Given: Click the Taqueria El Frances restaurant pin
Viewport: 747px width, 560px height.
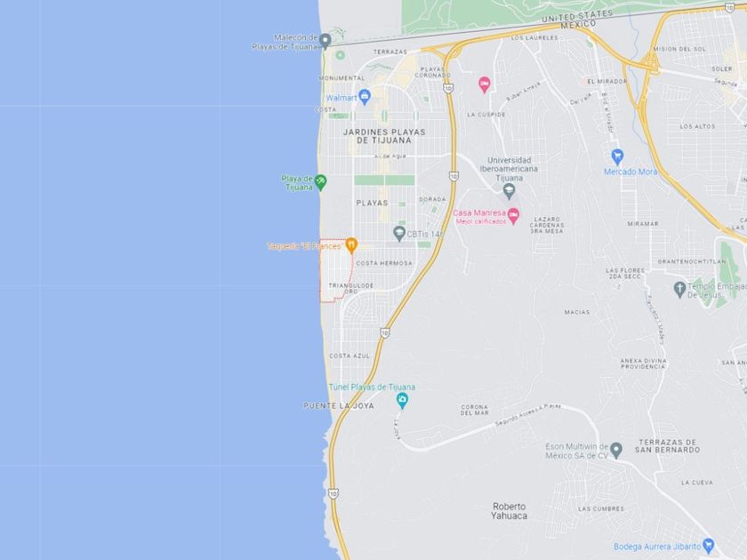Looking at the screenshot, I should [x=351, y=245].
